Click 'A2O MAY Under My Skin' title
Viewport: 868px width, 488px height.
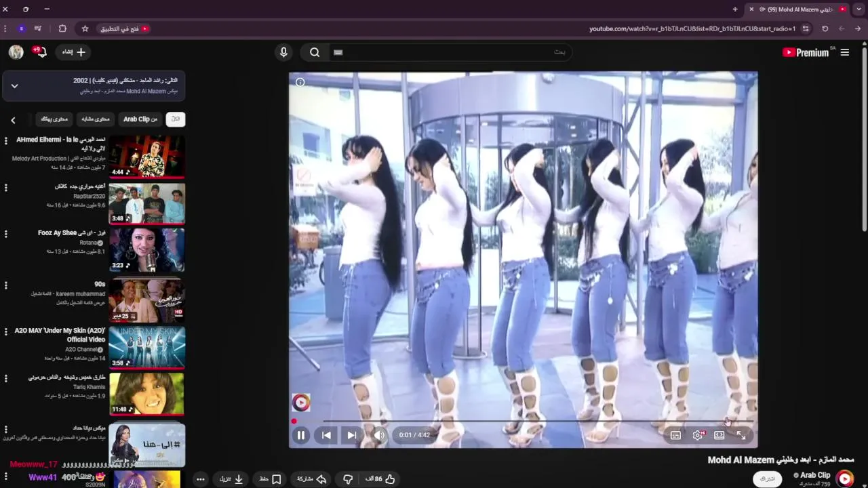(x=60, y=335)
